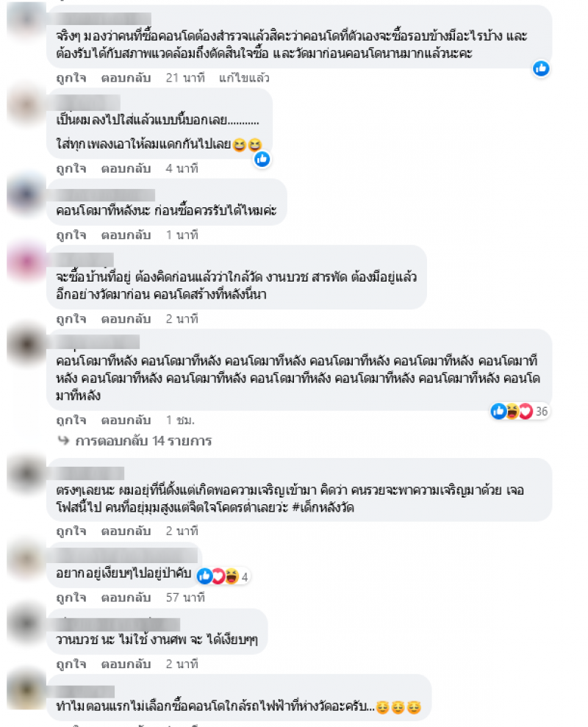Open the blurred commenter name above อยากอยู่เงียบๆ
Screen dimensions: 588x727
[x=123, y=555]
